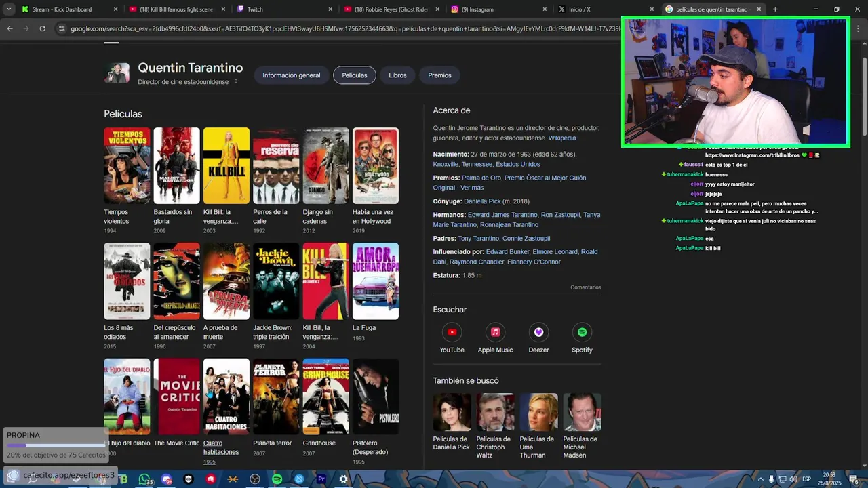
Task: Open the Django sin cadenas poster
Action: pyautogui.click(x=326, y=165)
